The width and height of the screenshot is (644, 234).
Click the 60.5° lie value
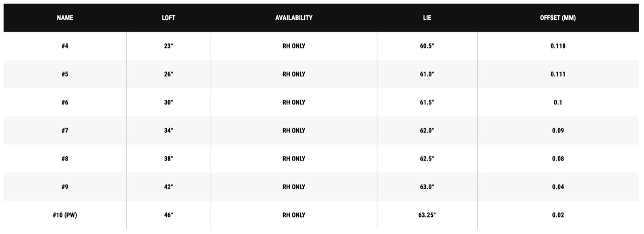pyautogui.click(x=427, y=46)
